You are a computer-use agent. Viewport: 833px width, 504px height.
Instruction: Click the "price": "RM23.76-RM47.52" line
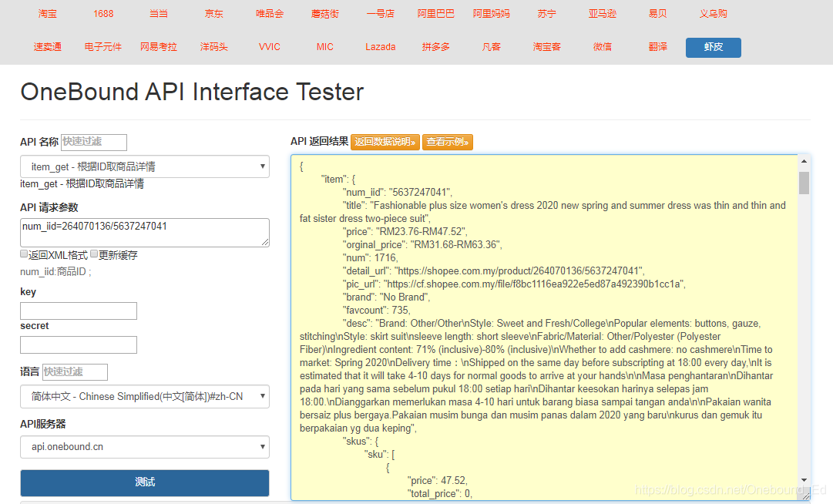[x=405, y=231]
